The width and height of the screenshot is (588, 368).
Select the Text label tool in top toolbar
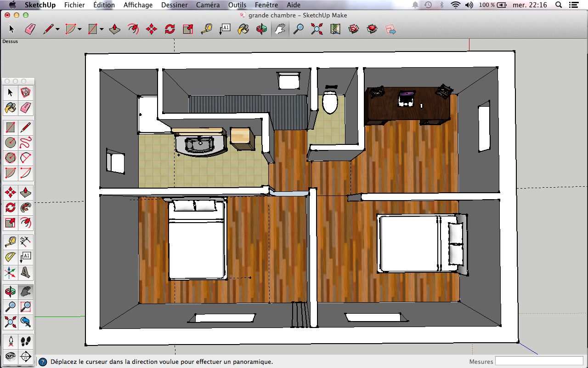coord(225,29)
